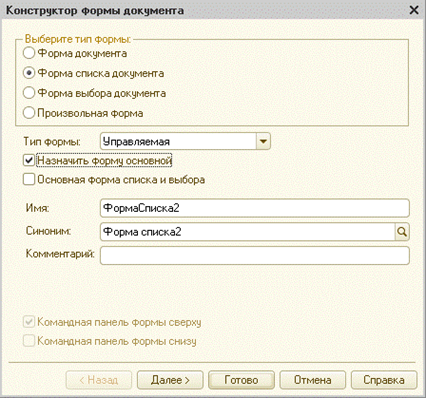This screenshot has width=426, height=398.
Task: Click the magnifier icon in Синоним field
Action: 402,232
